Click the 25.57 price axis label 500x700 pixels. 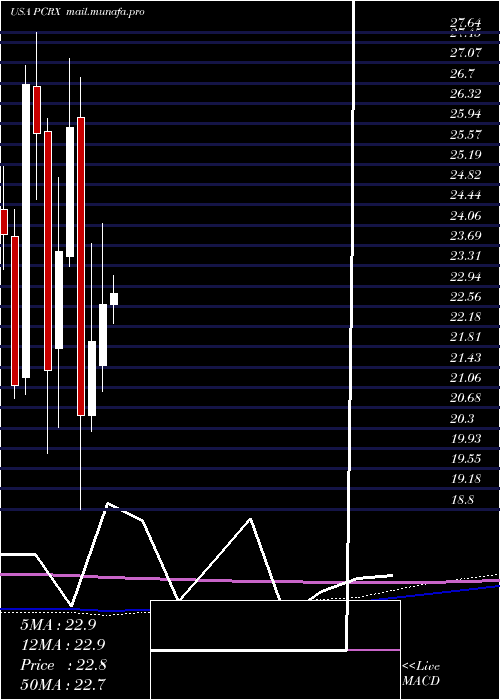click(x=466, y=134)
